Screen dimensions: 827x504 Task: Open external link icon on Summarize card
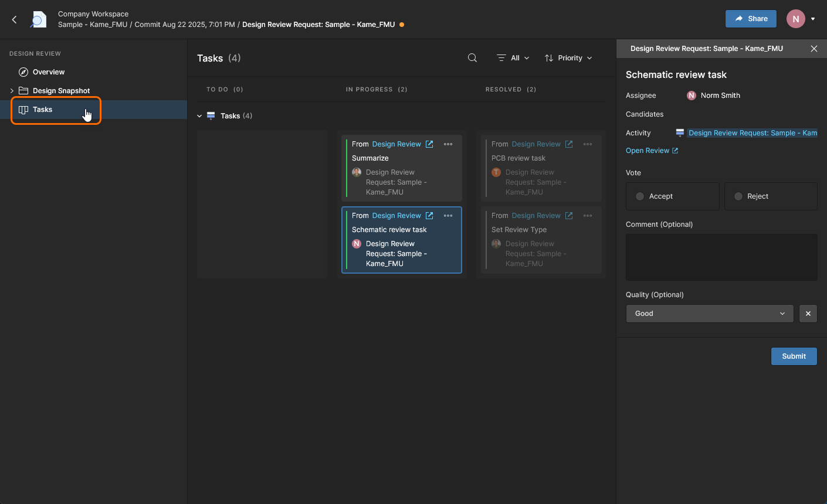[429, 144]
